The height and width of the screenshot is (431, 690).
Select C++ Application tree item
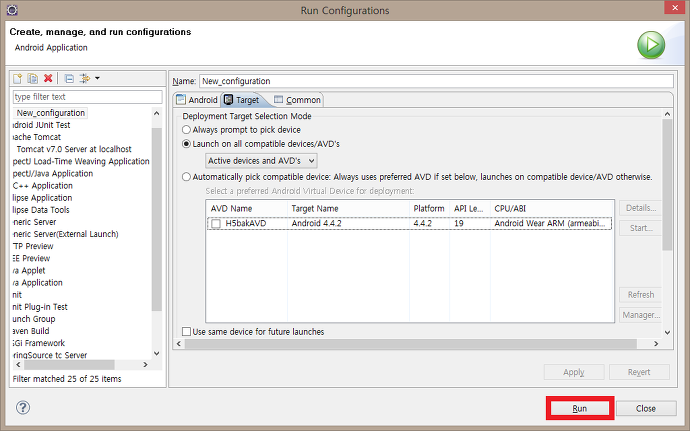(43, 186)
